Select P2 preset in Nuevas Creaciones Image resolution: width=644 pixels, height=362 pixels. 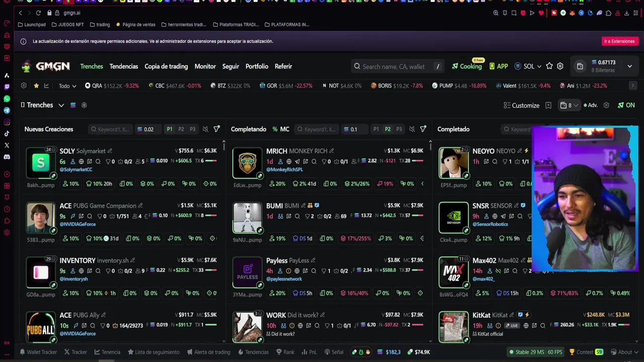(181, 129)
